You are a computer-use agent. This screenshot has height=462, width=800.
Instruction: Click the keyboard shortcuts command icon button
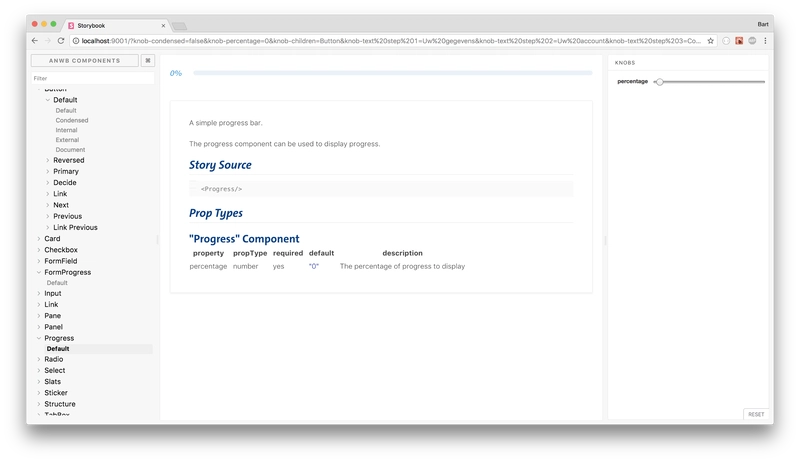[x=147, y=60]
